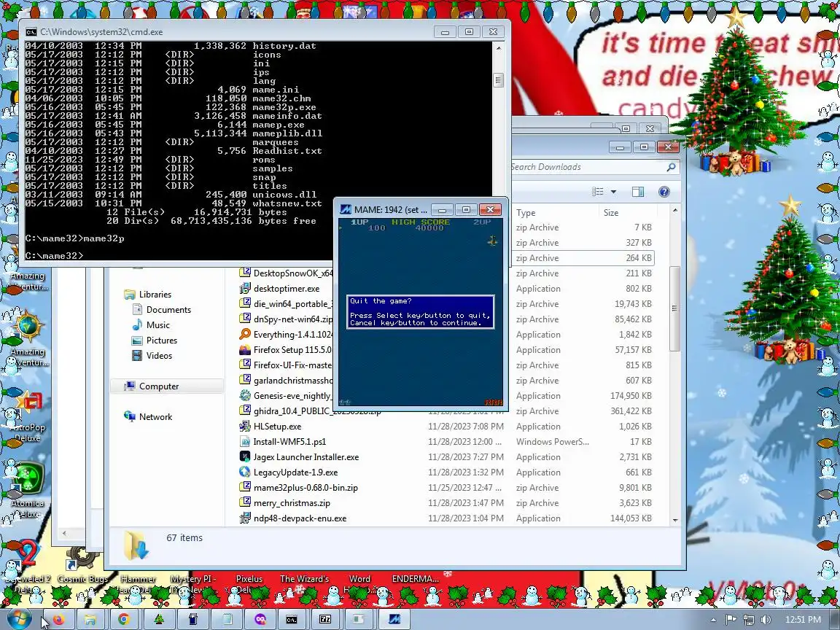Click the Quit the game dialog
The image size is (840, 630).
(421, 312)
